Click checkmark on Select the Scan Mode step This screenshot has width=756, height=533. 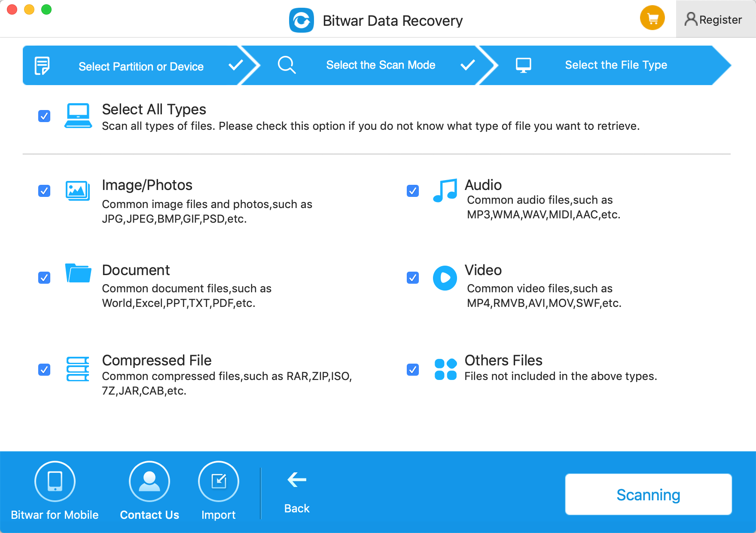coord(467,65)
